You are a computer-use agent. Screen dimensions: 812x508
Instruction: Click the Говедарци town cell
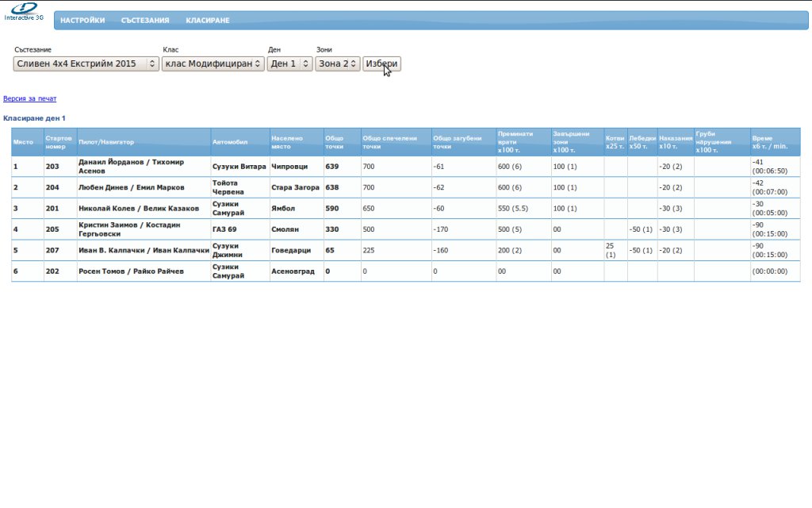click(286, 250)
